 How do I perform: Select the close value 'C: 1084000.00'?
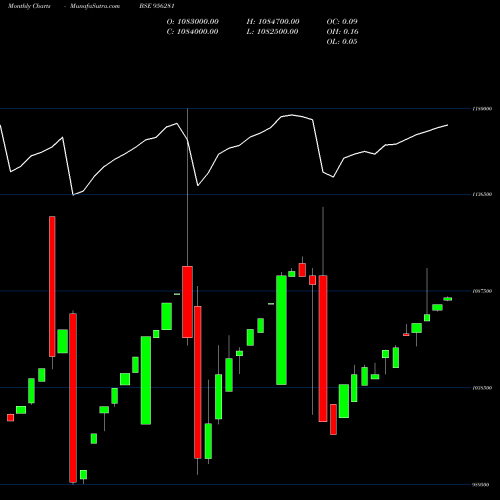(x=192, y=32)
